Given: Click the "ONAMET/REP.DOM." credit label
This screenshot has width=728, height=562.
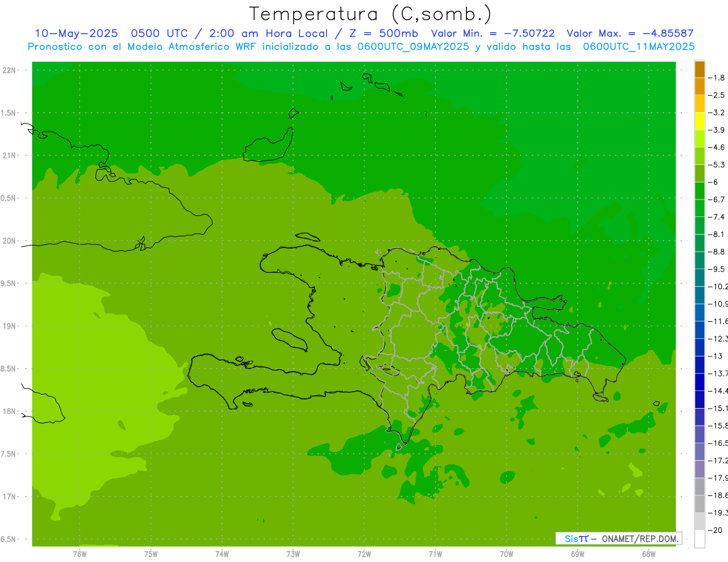Looking at the screenshot, I should click(639, 538).
